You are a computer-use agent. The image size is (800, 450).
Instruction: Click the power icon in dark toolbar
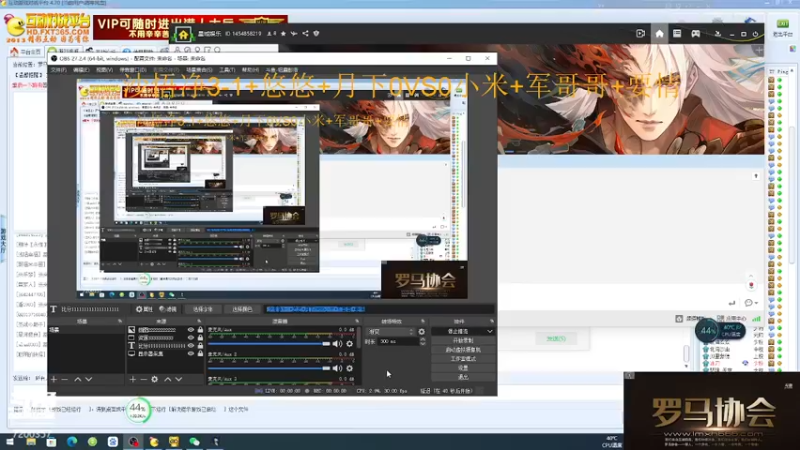pos(756,34)
